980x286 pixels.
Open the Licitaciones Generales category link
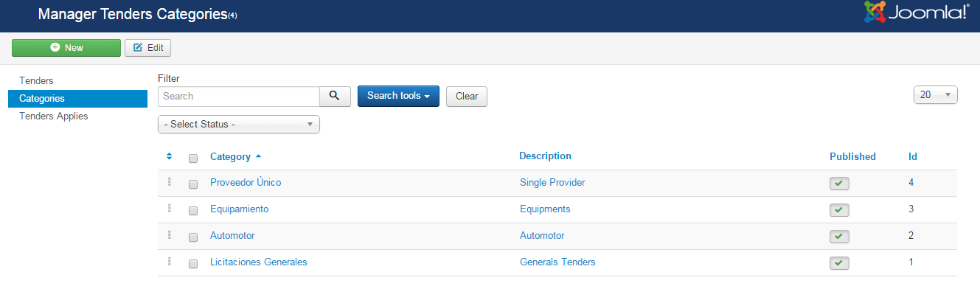[x=259, y=262]
